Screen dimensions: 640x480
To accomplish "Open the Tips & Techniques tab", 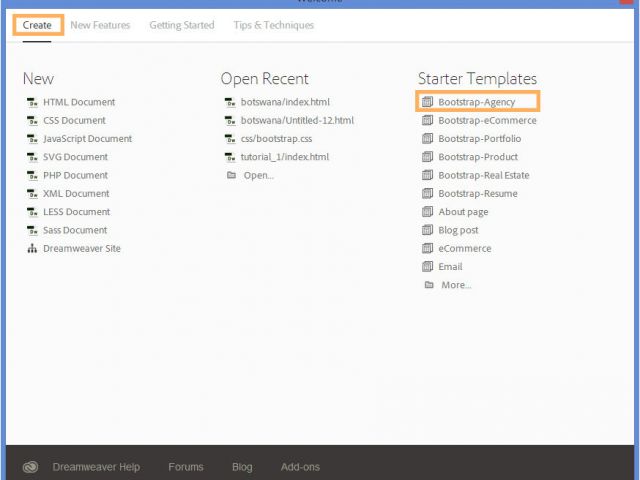I will [x=273, y=25].
